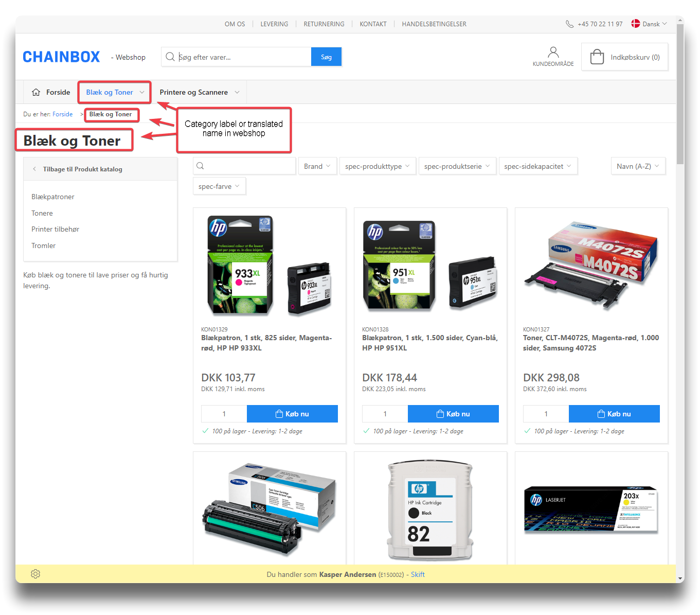The height and width of the screenshot is (615, 700).
Task: Click the CHAINBOX logo
Action: [61, 57]
